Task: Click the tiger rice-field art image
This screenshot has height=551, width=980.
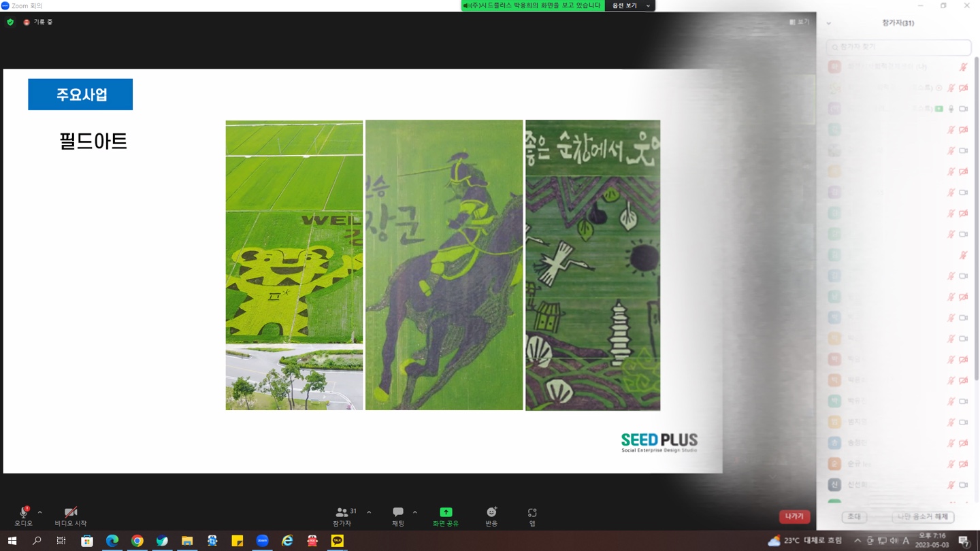Action: click(x=294, y=265)
